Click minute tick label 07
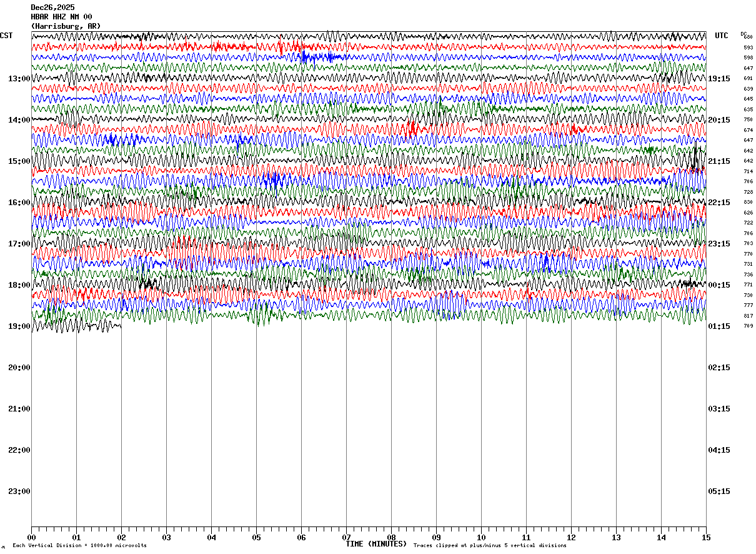Screen dimensions: 756x554 point(346,537)
